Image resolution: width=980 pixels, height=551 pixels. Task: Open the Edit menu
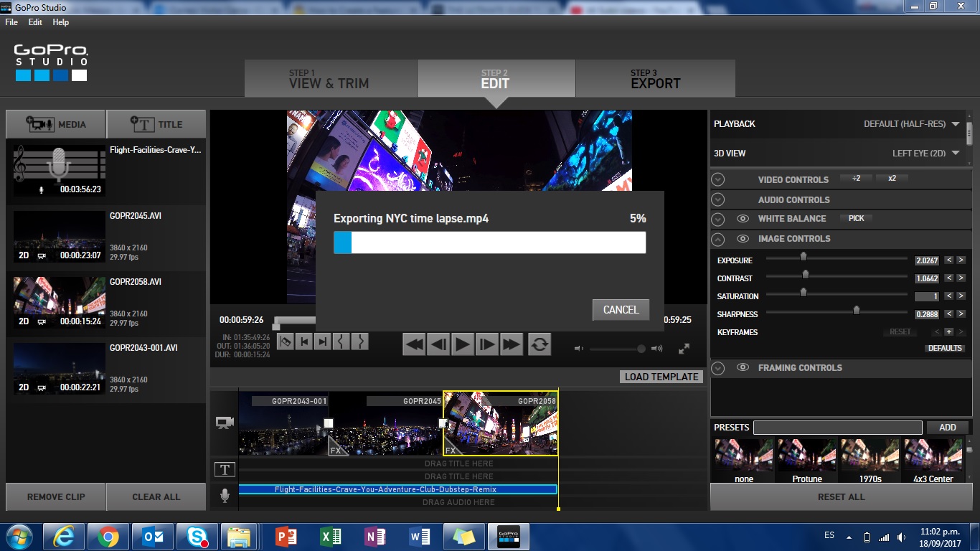[35, 22]
